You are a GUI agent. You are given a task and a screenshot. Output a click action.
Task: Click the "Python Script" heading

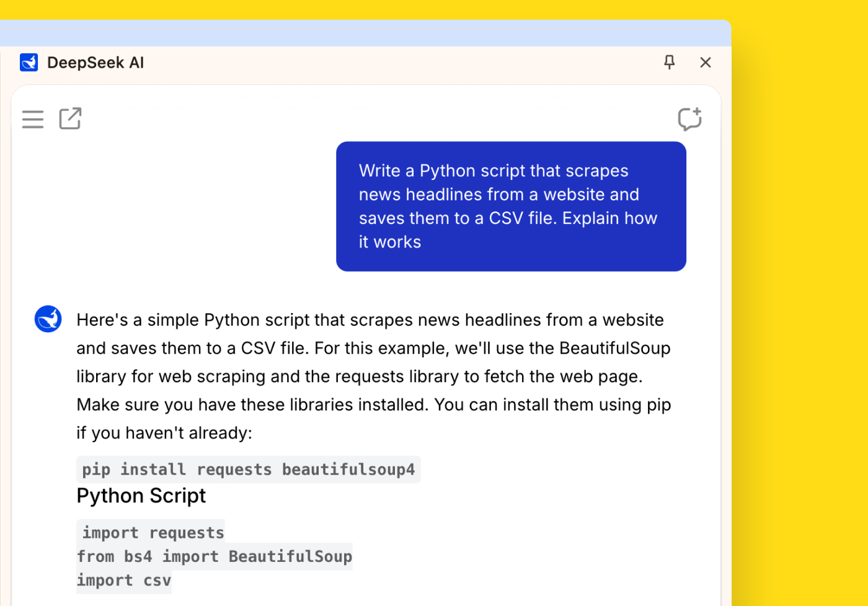click(x=141, y=496)
